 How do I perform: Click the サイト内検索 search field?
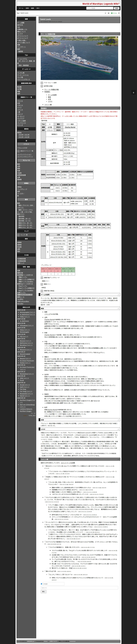point(100,8)
